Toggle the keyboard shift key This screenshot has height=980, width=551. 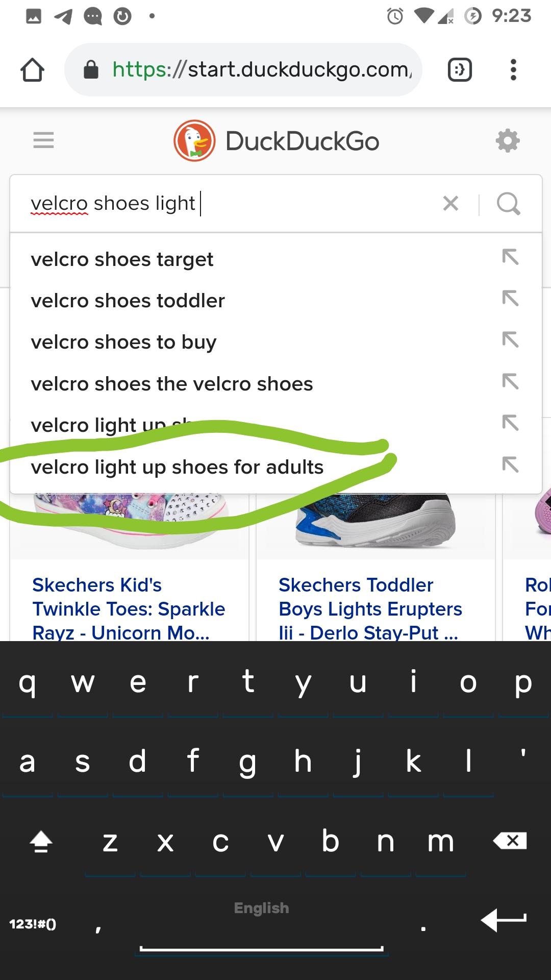(x=41, y=841)
